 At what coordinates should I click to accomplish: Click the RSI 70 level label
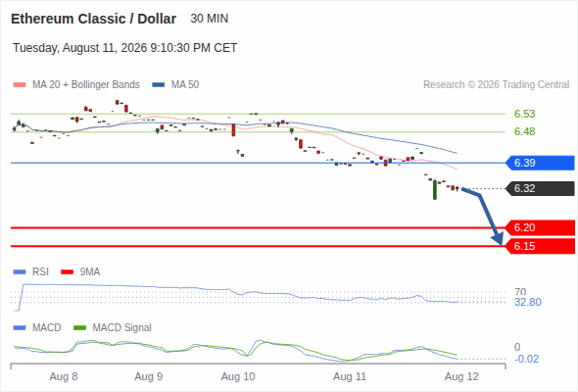(x=520, y=292)
